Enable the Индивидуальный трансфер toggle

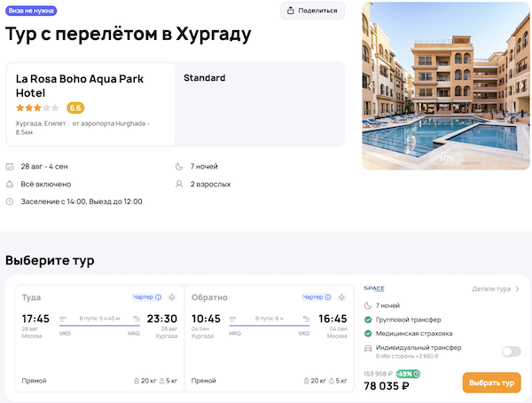tap(511, 351)
